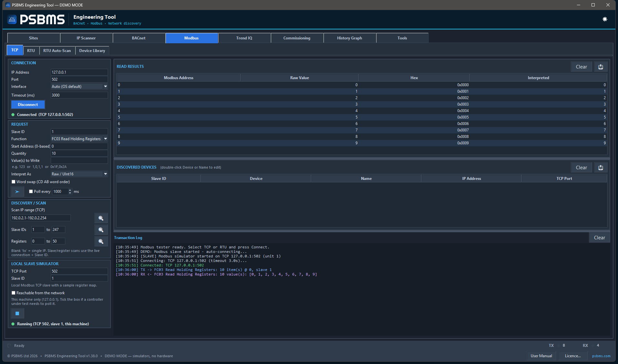Sort by the Modbus Address column header
The height and width of the screenshot is (364, 618).
click(178, 78)
